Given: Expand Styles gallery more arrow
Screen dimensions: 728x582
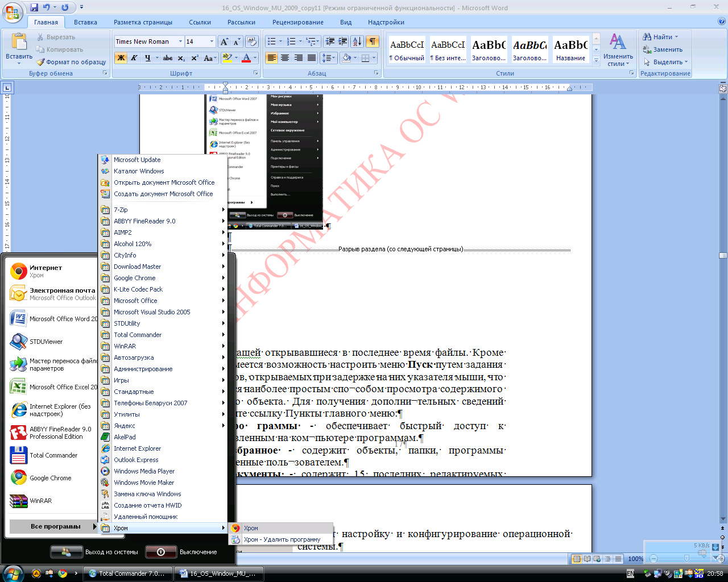Looking at the screenshot, I should click(596, 60).
